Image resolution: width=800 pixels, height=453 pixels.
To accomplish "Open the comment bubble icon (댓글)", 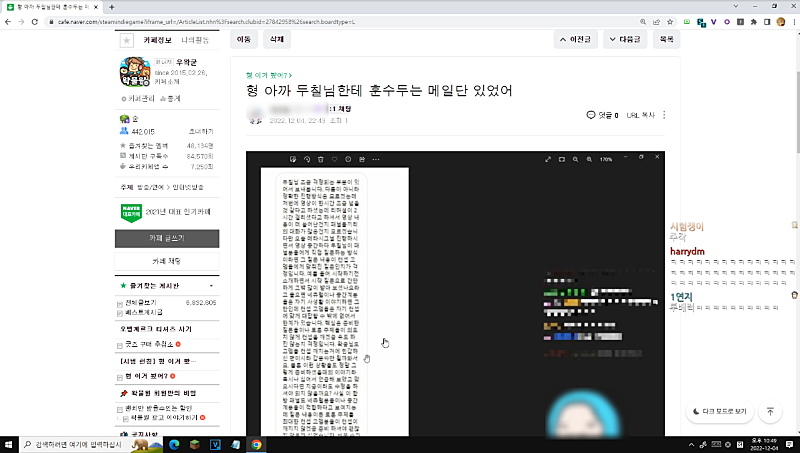I will coord(591,115).
